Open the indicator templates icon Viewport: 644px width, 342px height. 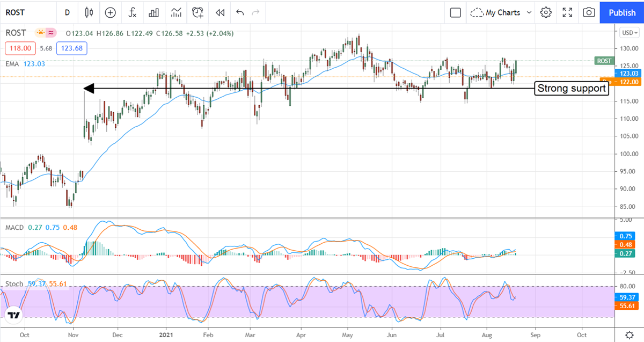coord(176,12)
